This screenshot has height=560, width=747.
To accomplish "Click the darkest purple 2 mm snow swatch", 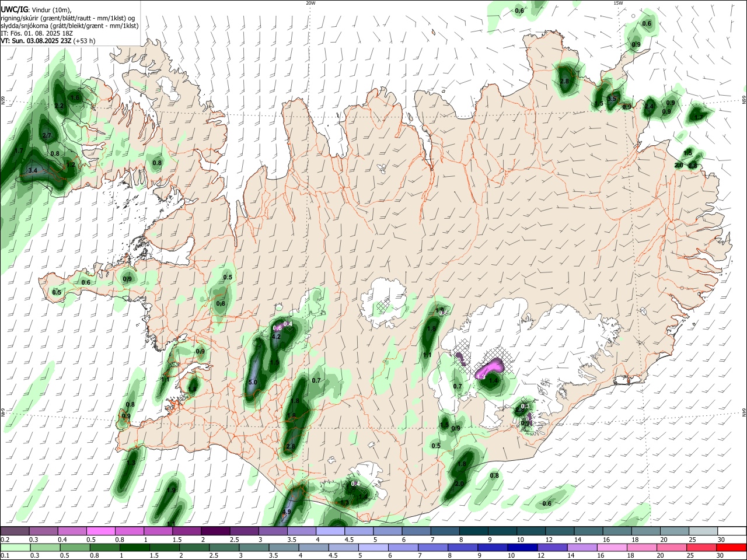I will (x=215, y=531).
